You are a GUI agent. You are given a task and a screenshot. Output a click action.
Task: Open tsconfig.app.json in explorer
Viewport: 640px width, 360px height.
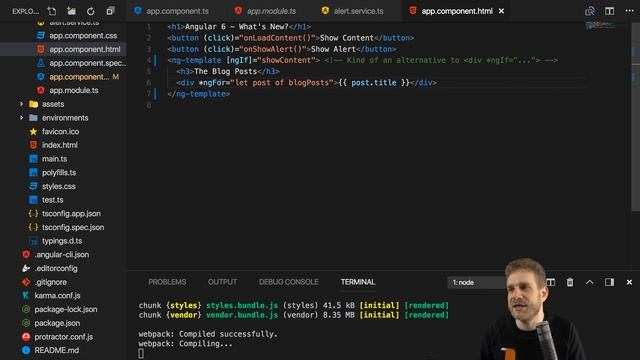tap(71, 213)
